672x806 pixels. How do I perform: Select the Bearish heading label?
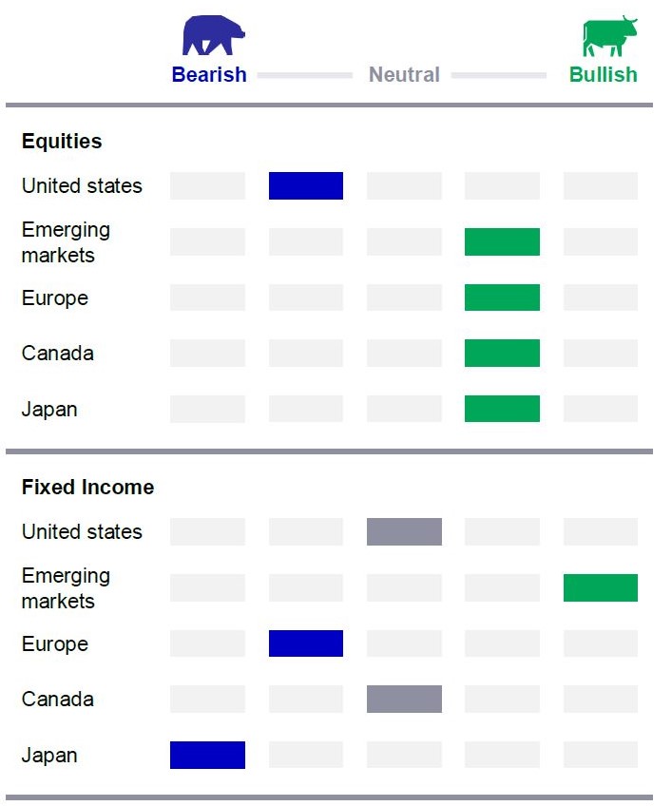[209, 74]
